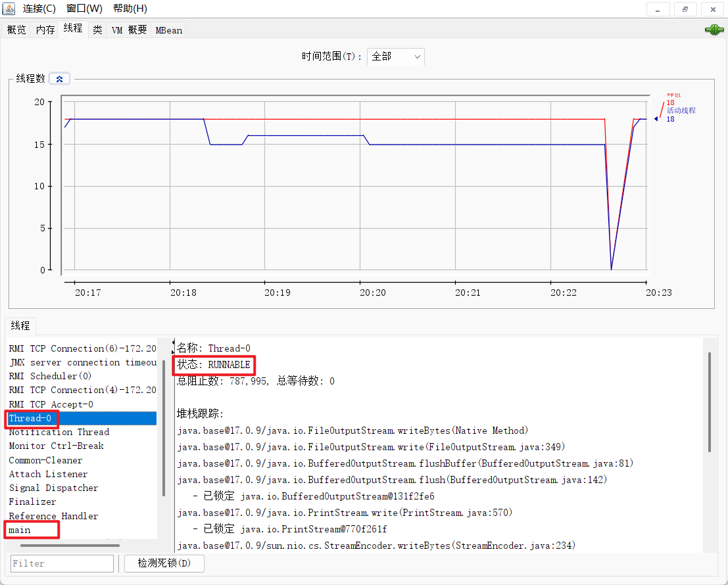Image resolution: width=728 pixels, height=585 pixels.
Task: Click PrintStream.write stack line
Action: [x=345, y=513]
